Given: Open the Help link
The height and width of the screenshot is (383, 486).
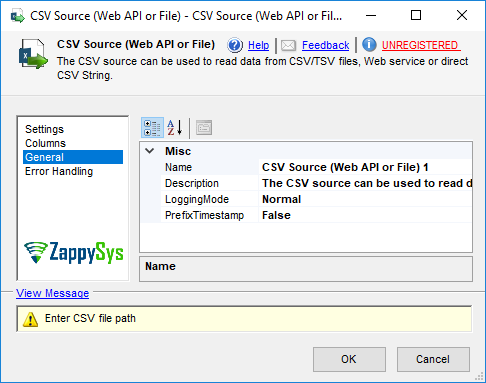Looking at the screenshot, I should tap(258, 45).
